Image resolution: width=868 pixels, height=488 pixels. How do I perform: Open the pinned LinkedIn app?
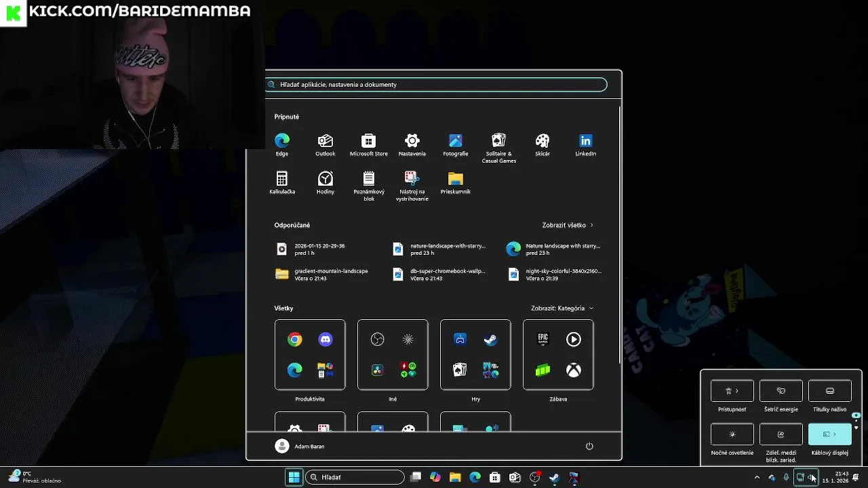point(586,144)
